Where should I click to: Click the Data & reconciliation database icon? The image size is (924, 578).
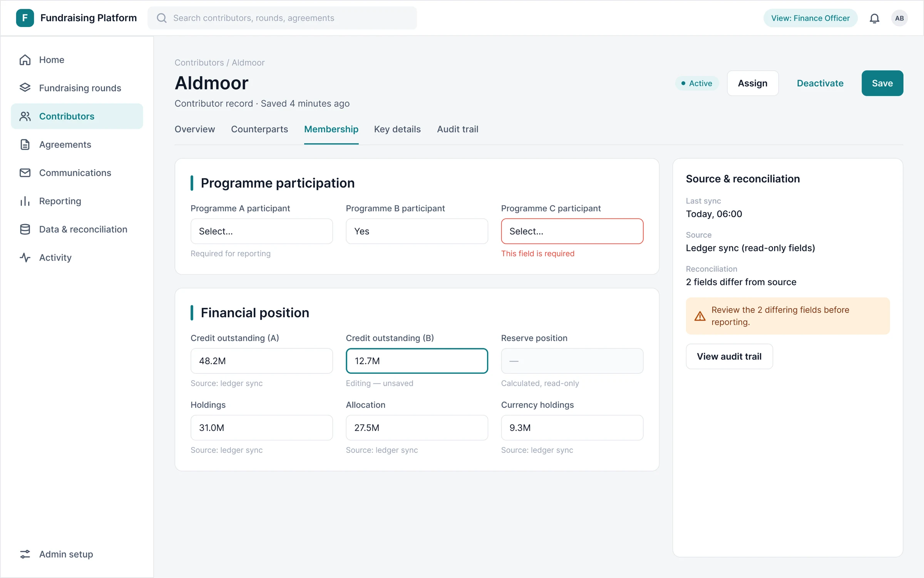click(x=25, y=229)
